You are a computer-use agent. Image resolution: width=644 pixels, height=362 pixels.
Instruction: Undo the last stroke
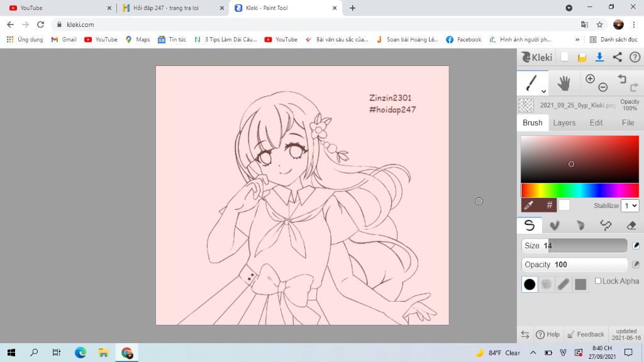point(622,79)
